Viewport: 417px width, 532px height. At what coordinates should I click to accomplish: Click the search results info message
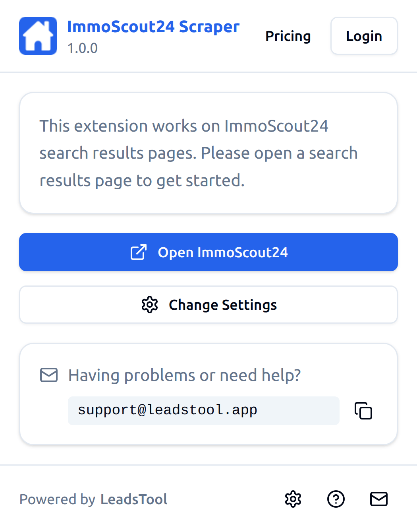[199, 153]
